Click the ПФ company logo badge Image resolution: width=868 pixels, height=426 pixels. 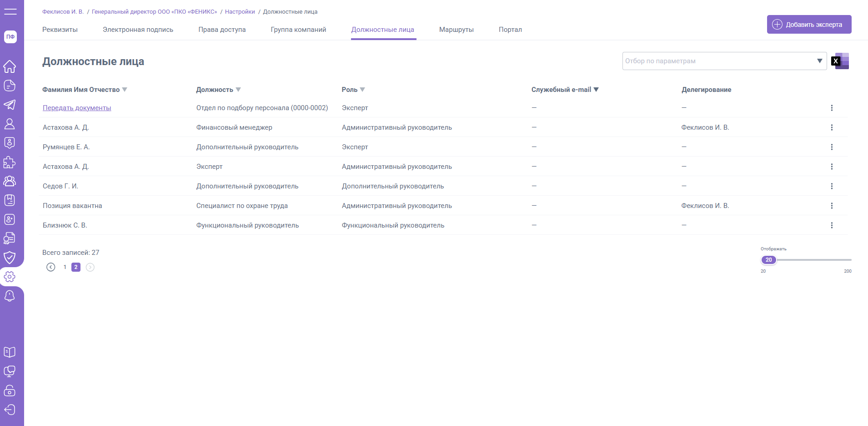click(10, 37)
